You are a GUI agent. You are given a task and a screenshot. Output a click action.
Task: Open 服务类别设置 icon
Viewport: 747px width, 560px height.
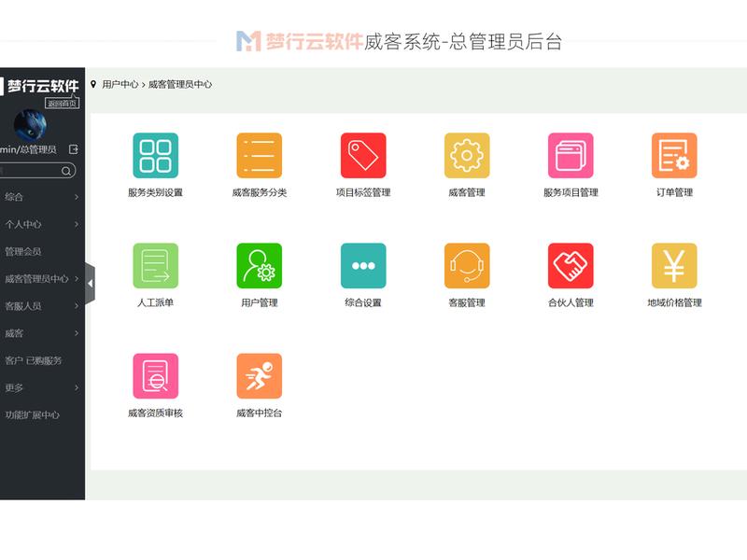click(x=155, y=155)
